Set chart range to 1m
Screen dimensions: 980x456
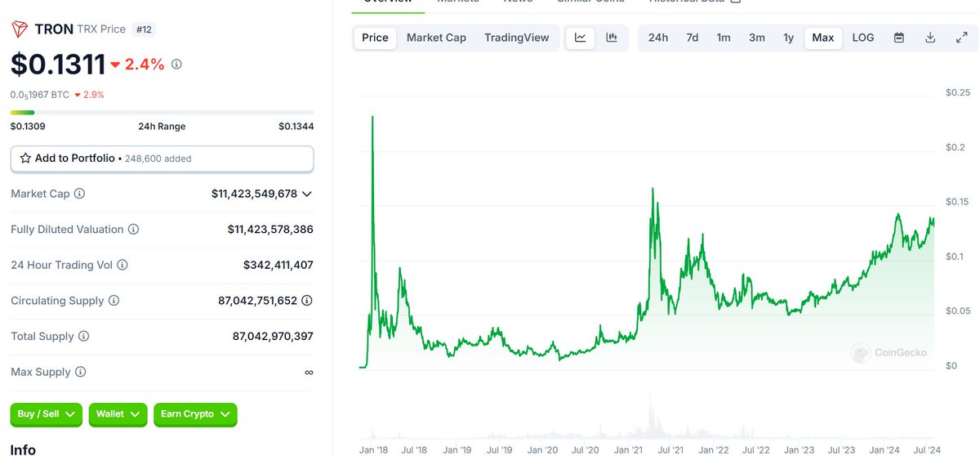[x=724, y=38]
